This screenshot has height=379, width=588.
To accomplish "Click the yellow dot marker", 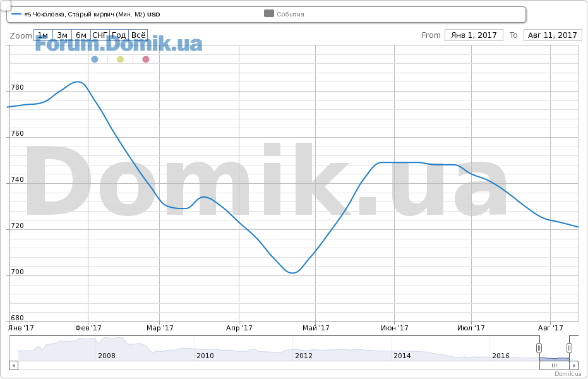I will coord(120,59).
